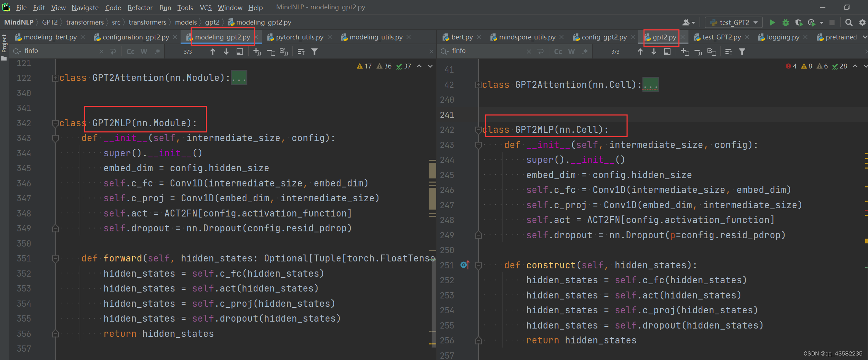This screenshot has height=360, width=868.
Task: Toggle Regex option in right find bar
Action: 585,52
